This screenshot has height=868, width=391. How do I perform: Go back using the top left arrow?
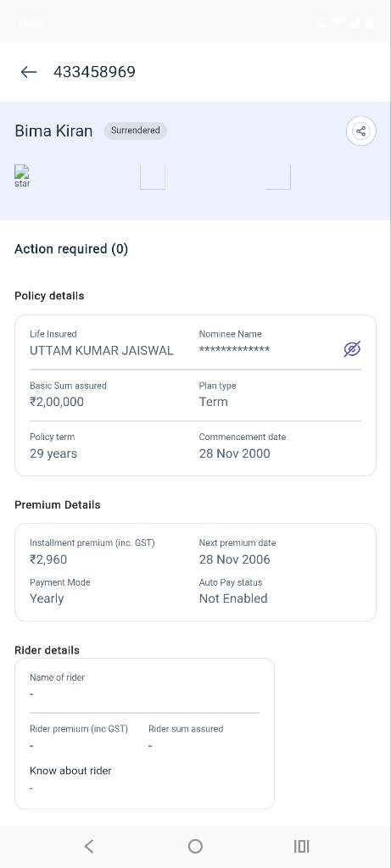point(28,72)
